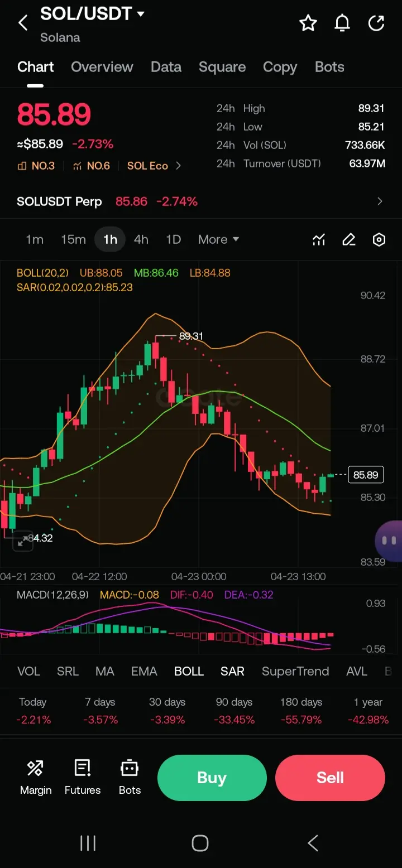Open the Bots tab

[329, 67]
